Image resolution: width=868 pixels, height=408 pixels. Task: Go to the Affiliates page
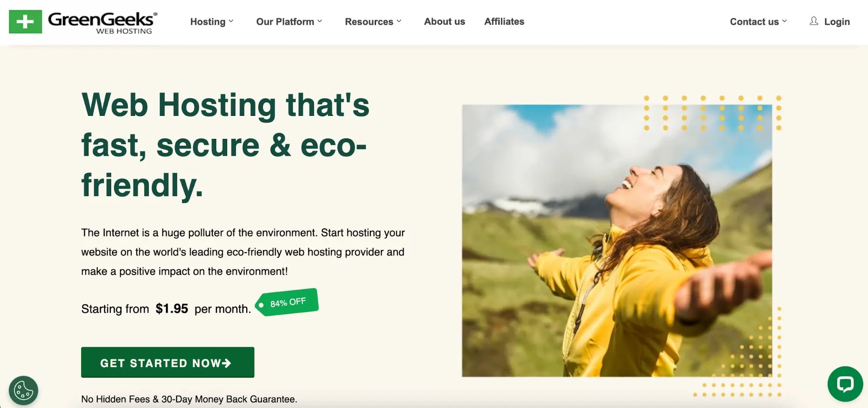tap(504, 21)
